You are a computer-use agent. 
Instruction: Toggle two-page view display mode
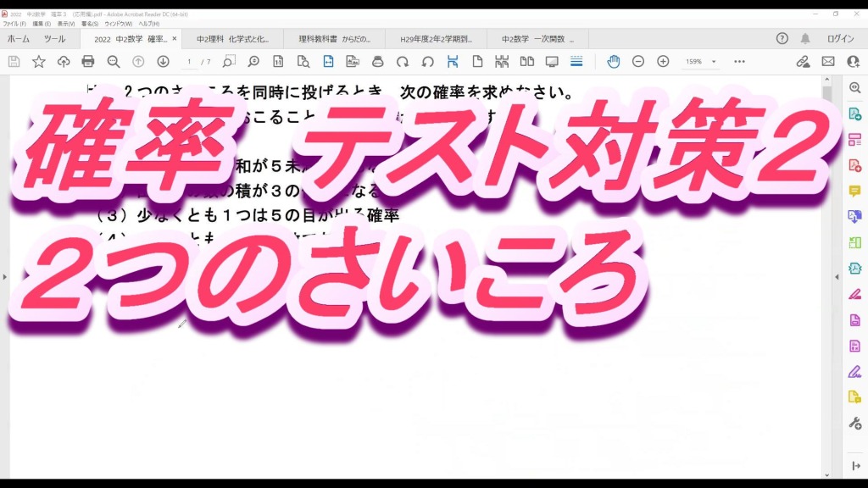click(526, 62)
